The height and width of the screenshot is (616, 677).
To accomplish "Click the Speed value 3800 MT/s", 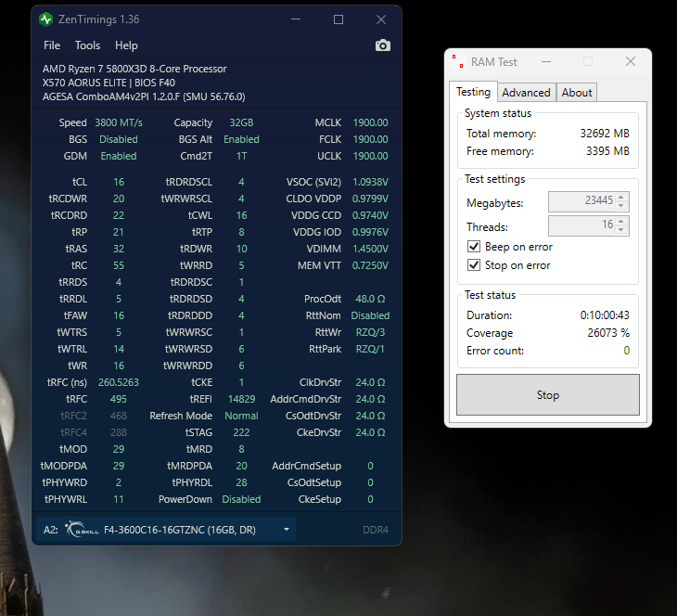I will click(x=119, y=122).
